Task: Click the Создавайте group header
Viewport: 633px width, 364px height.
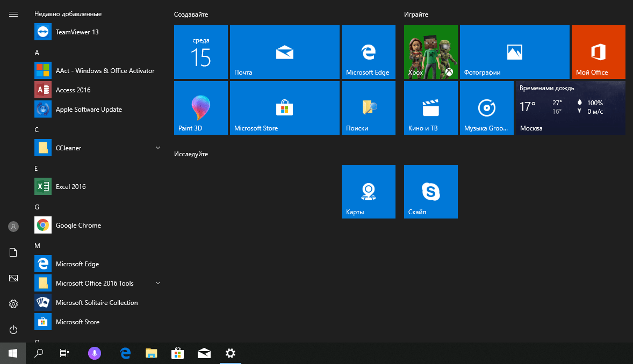Action: 191,14
